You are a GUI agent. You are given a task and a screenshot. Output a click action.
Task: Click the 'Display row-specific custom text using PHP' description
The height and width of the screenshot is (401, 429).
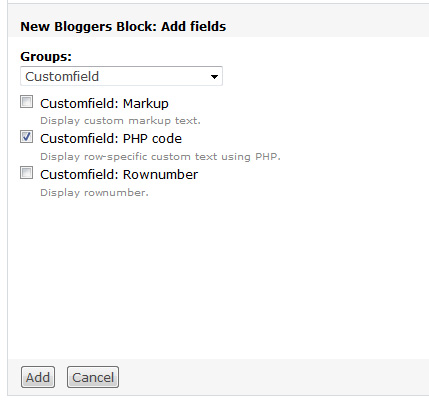[x=160, y=156]
